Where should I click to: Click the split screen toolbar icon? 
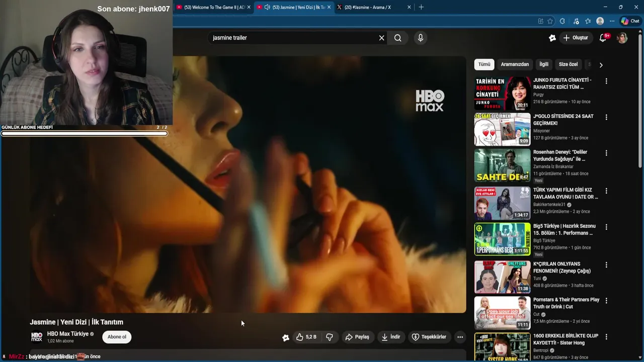[540, 21]
